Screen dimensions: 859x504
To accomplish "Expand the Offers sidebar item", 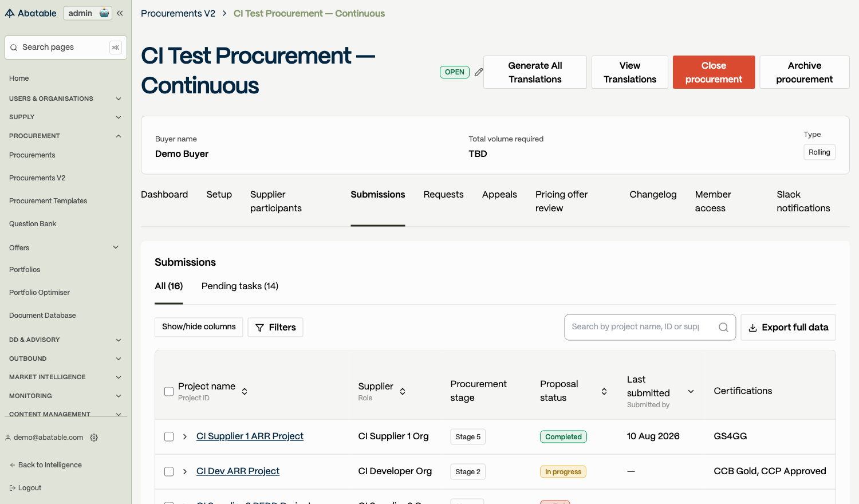I will click(x=116, y=247).
